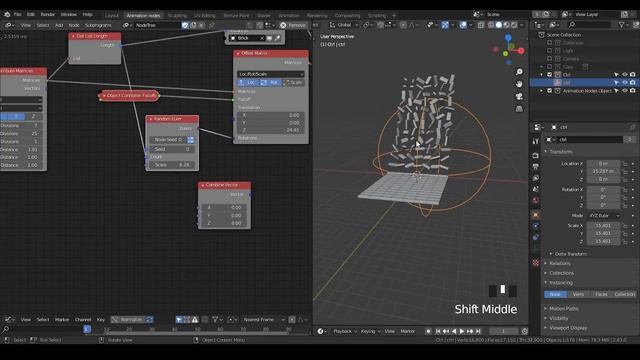Open the outliner filter dropdown

pos(623,25)
